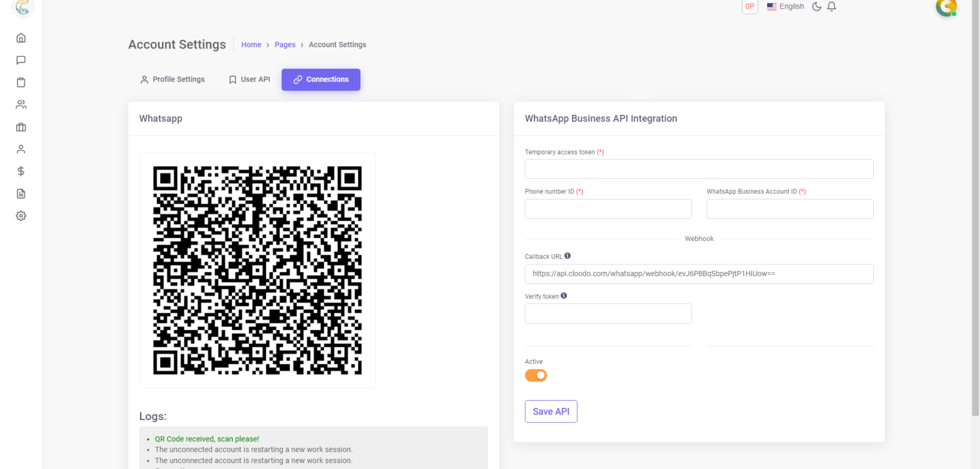Click the 'Whatsapp' card heading
Viewport: 980px width, 469px height.
(161, 118)
